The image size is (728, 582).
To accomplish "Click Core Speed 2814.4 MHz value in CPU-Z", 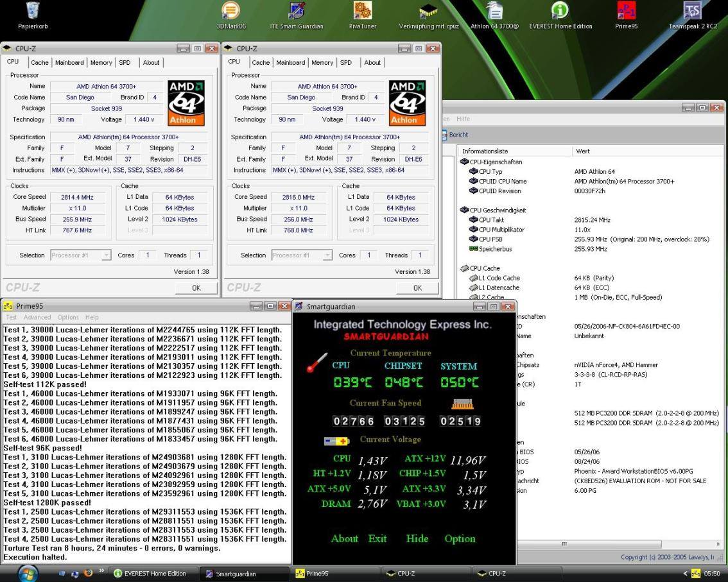I will pyautogui.click(x=78, y=197).
